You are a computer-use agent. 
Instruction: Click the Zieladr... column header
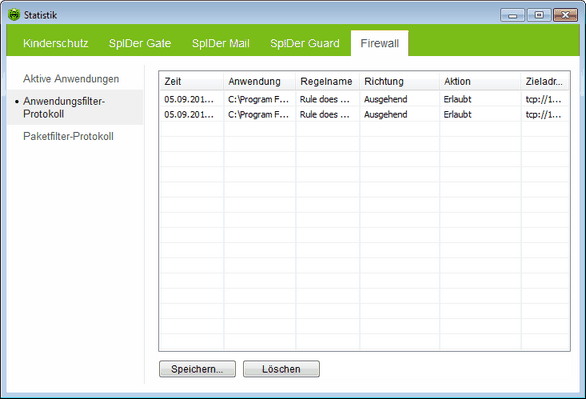[x=545, y=81]
